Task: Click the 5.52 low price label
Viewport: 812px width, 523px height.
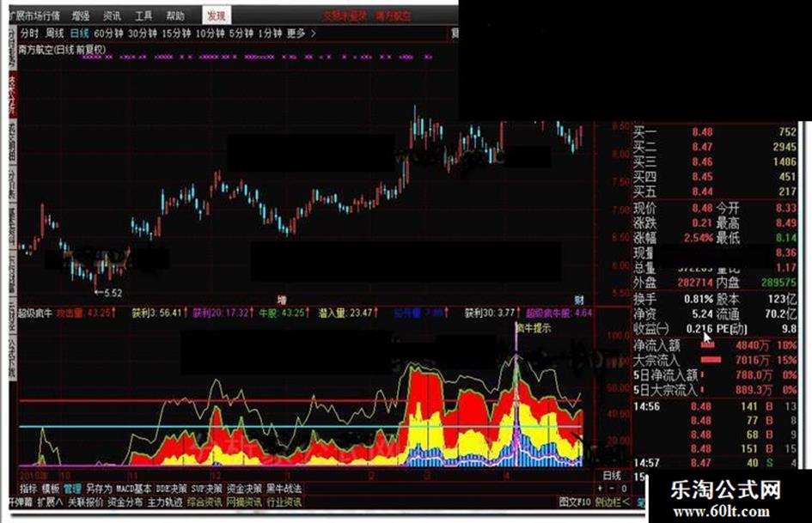Action: pos(109,293)
